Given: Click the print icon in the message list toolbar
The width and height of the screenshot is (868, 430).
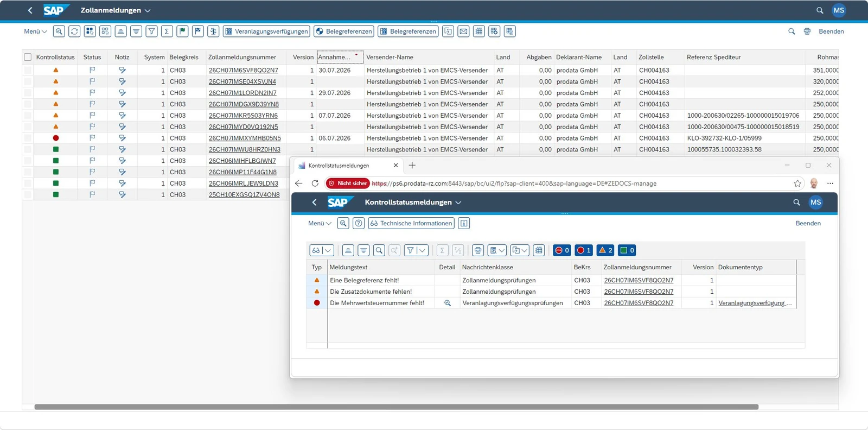Looking at the screenshot, I should coord(478,250).
